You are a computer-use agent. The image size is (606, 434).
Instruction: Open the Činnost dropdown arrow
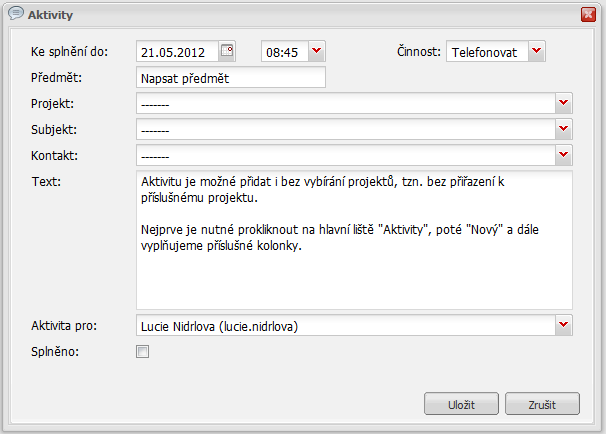point(536,51)
